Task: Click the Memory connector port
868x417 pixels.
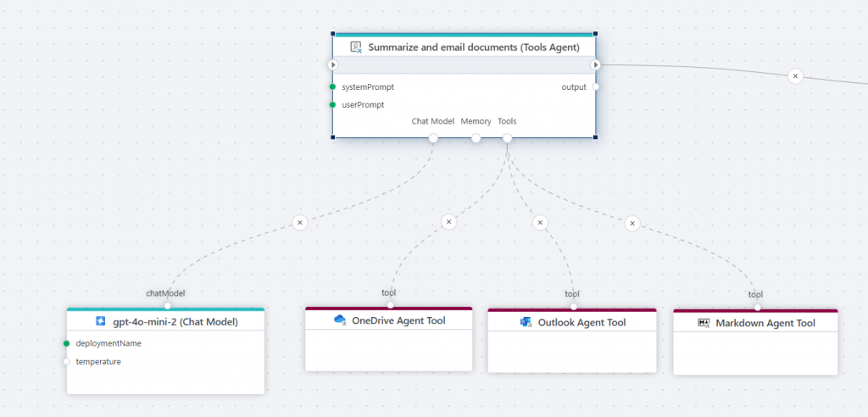Action: 476,138
